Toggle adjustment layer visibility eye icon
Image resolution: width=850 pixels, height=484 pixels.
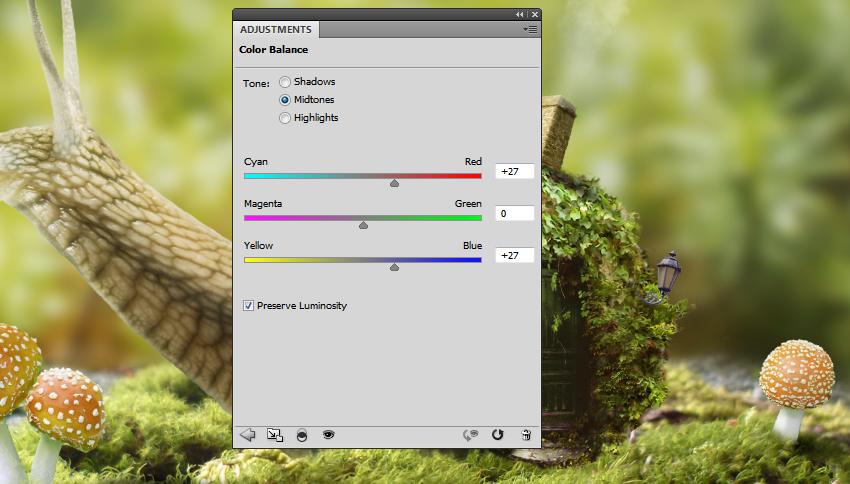[329, 434]
